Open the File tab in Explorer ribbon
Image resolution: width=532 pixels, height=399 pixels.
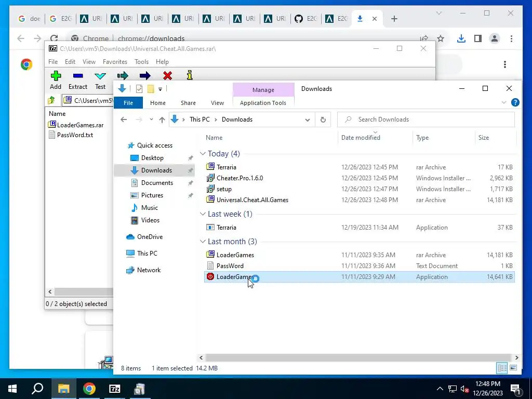(x=128, y=103)
